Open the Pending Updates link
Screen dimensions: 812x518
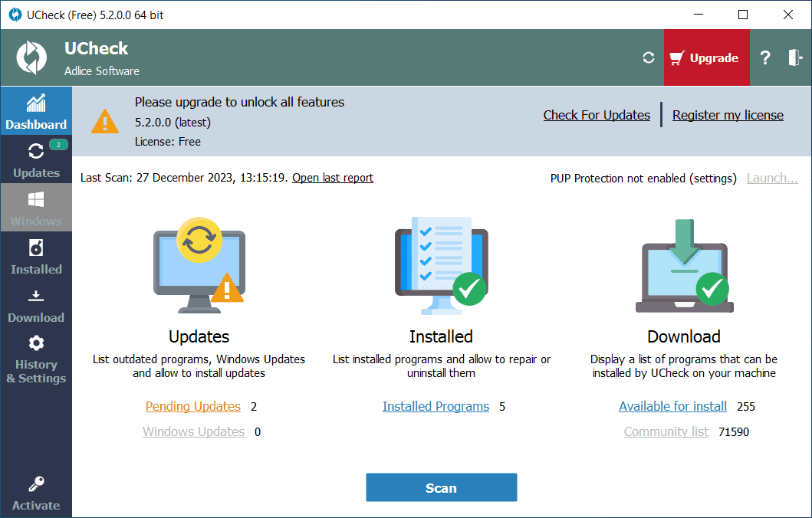[193, 406]
